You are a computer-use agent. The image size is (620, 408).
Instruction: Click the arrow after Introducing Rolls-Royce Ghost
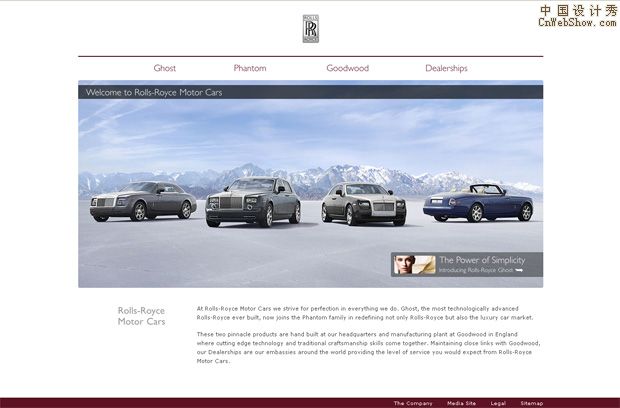tap(519, 270)
